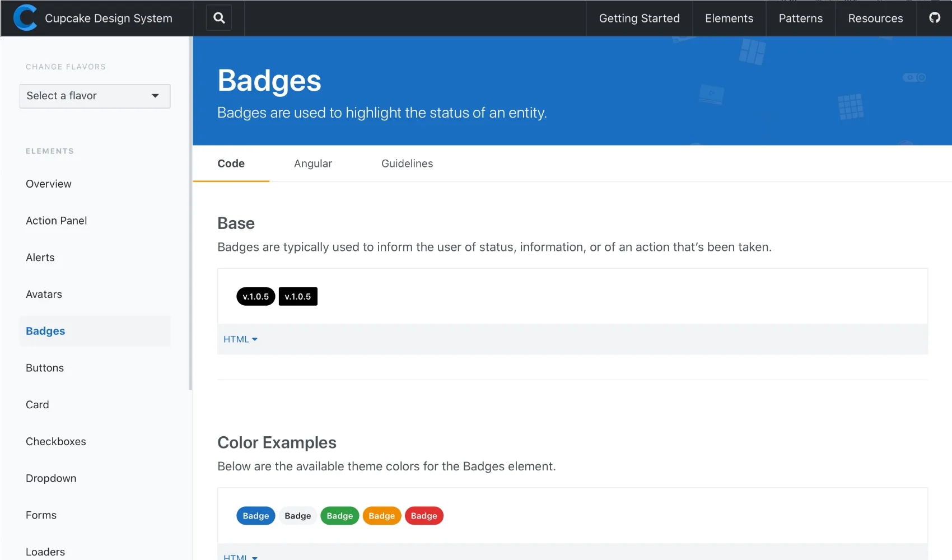
Task: Click the light gray Badge example
Action: tap(298, 516)
